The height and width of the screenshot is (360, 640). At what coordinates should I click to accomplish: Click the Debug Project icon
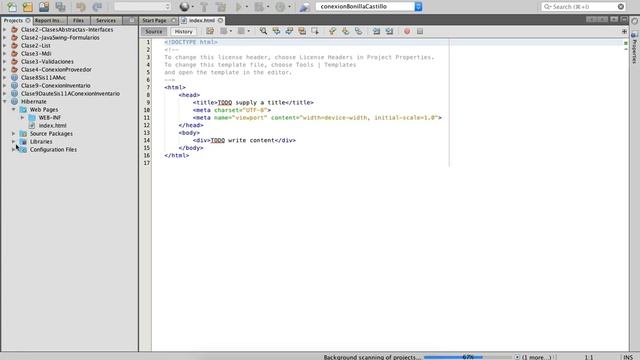[259, 7]
